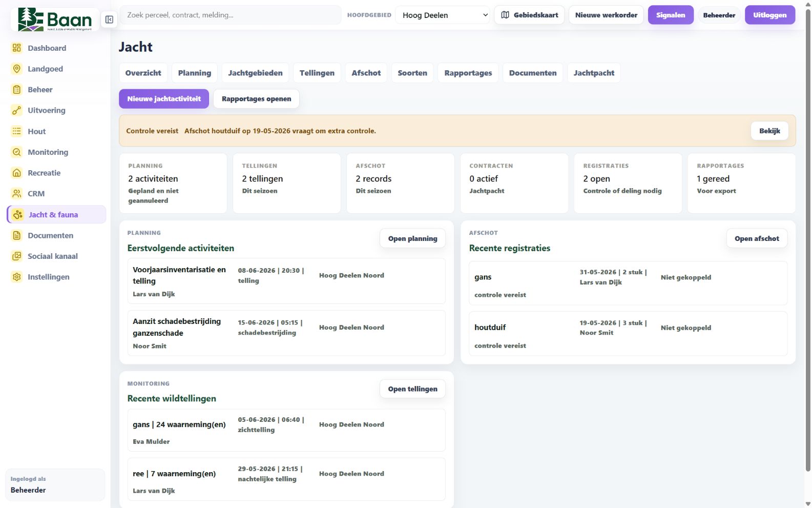Open Landgoed in the sidebar

pos(56,69)
